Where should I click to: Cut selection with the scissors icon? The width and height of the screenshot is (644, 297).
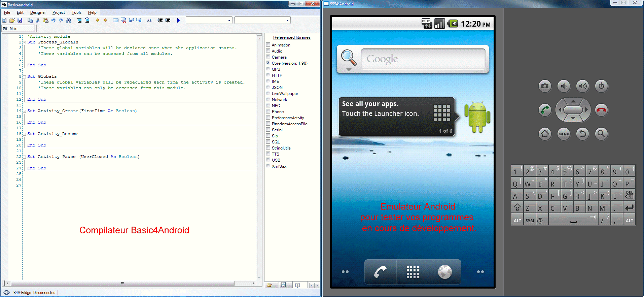(38, 21)
